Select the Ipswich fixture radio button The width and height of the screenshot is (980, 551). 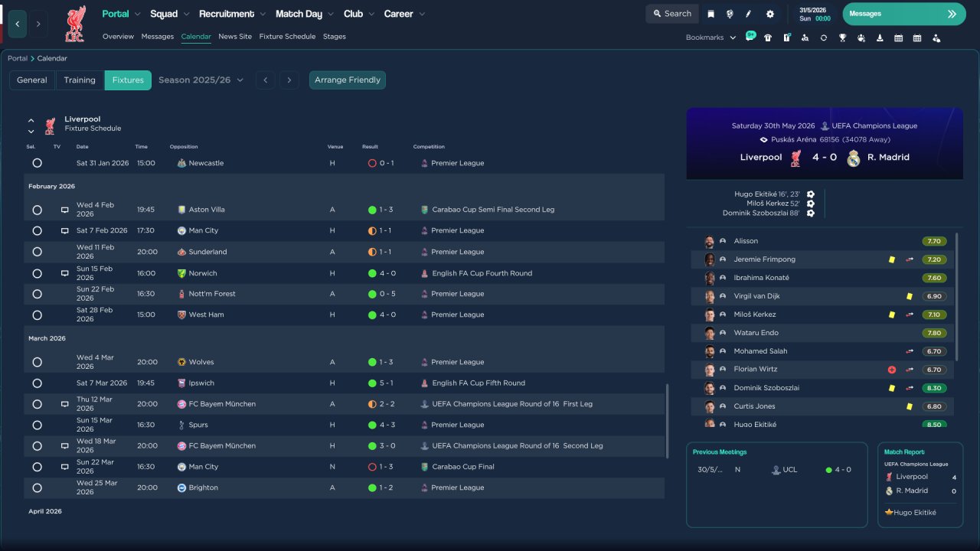pyautogui.click(x=37, y=383)
